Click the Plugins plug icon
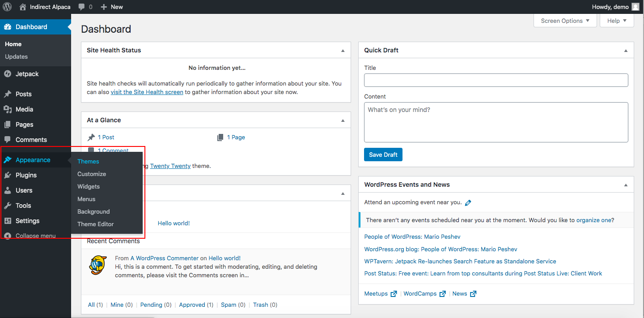The width and height of the screenshot is (644, 318). pyautogui.click(x=8, y=175)
